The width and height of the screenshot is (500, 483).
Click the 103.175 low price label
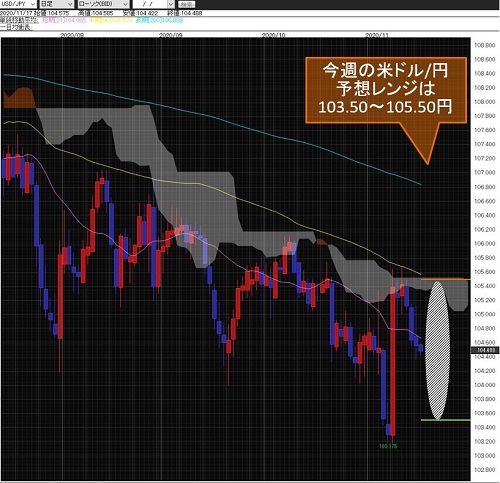click(x=388, y=446)
